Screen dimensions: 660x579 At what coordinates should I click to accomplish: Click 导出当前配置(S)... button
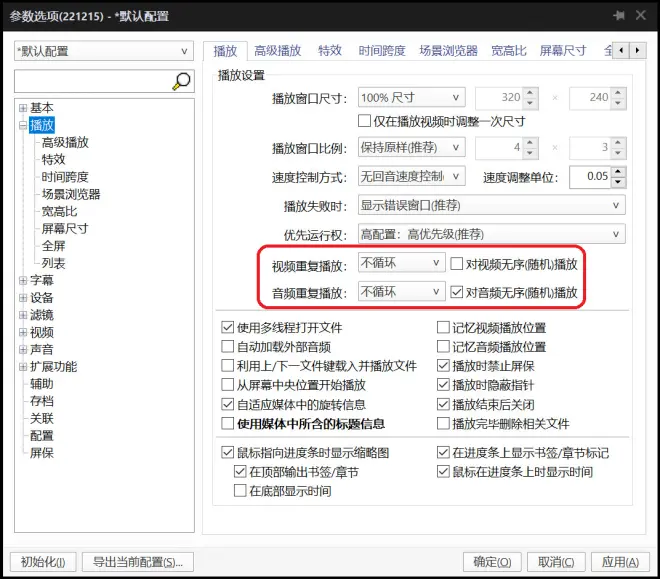pyautogui.click(x=138, y=562)
